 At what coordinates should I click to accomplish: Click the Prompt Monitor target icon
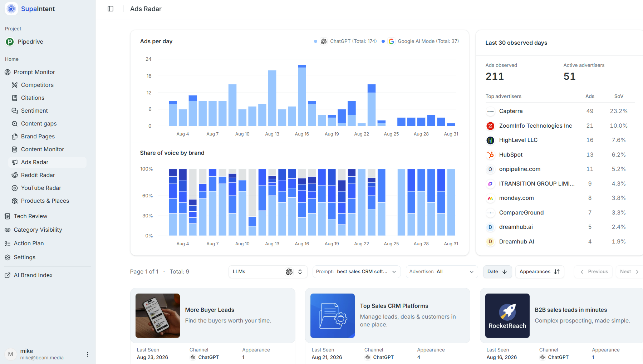pos(8,72)
